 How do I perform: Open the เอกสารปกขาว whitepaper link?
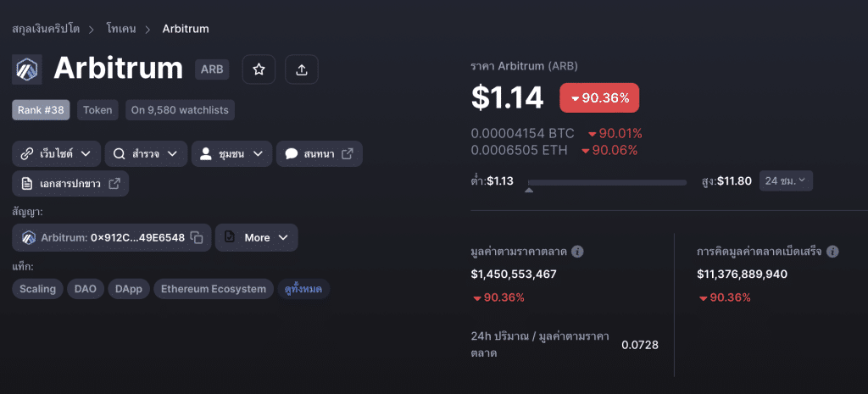(x=70, y=183)
